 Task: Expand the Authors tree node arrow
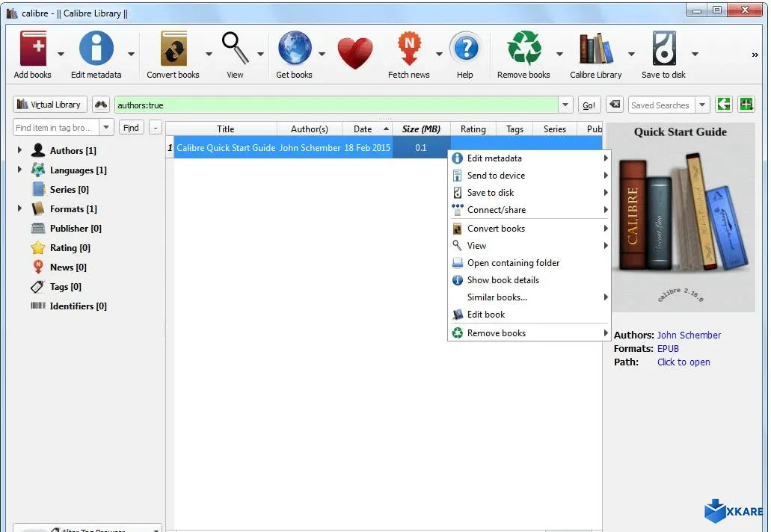pos(19,150)
